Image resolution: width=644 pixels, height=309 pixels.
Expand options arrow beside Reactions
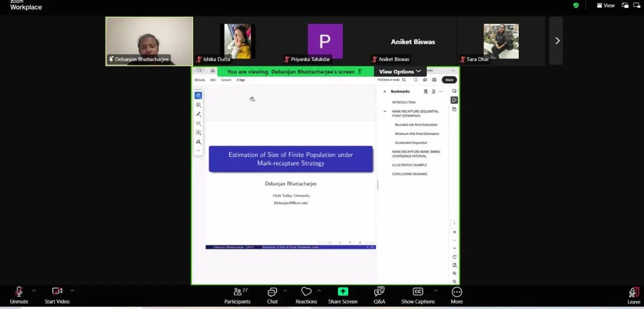(318, 290)
